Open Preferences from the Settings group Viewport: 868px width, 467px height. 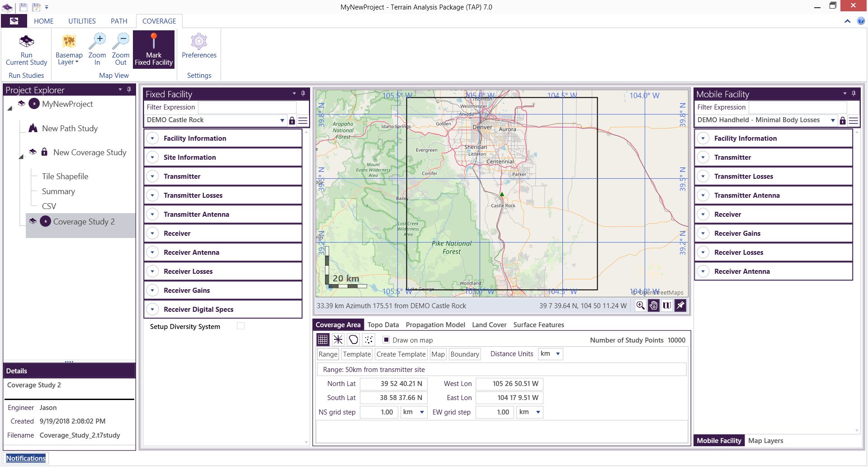(x=199, y=46)
